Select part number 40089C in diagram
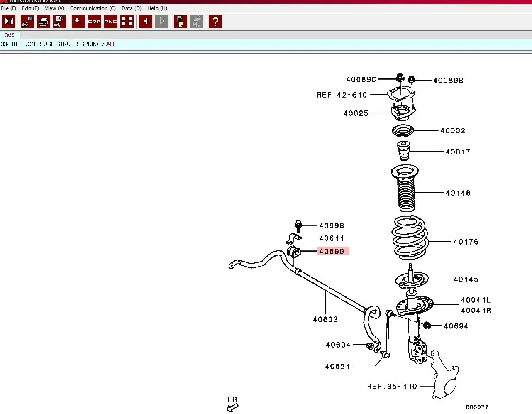 (x=361, y=79)
